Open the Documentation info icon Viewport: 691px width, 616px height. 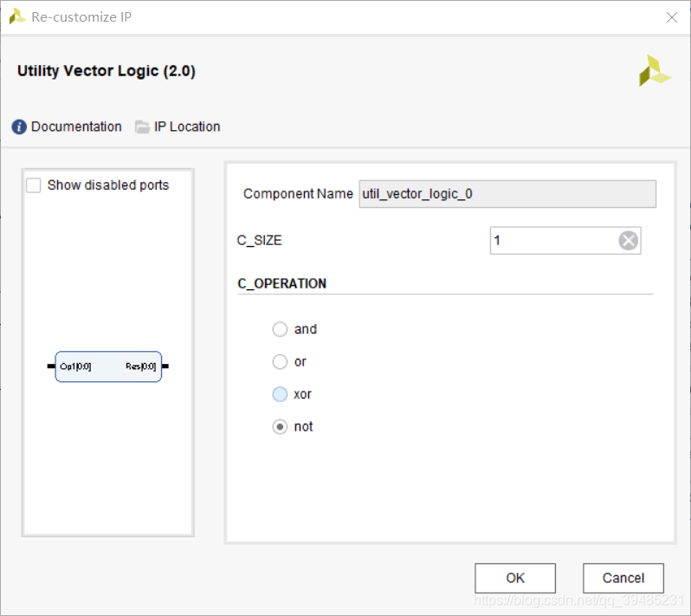[19, 127]
